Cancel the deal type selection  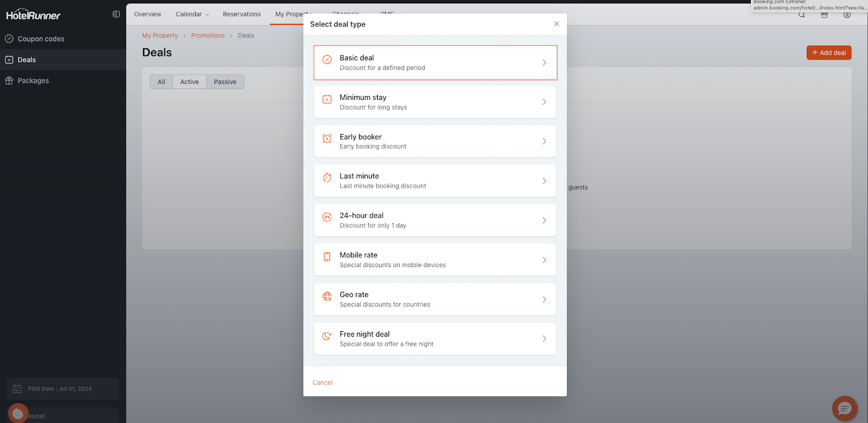coord(322,383)
